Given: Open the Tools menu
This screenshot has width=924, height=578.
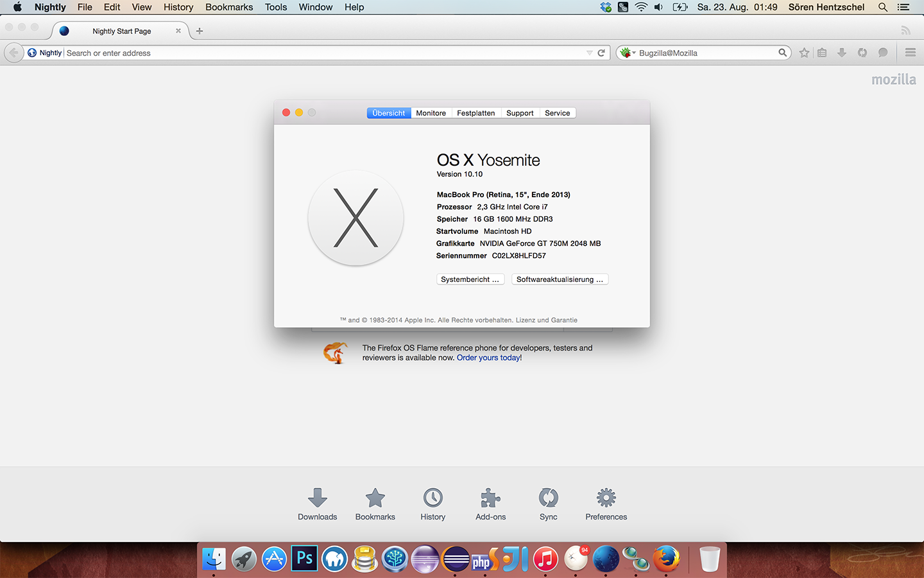Looking at the screenshot, I should [x=276, y=7].
